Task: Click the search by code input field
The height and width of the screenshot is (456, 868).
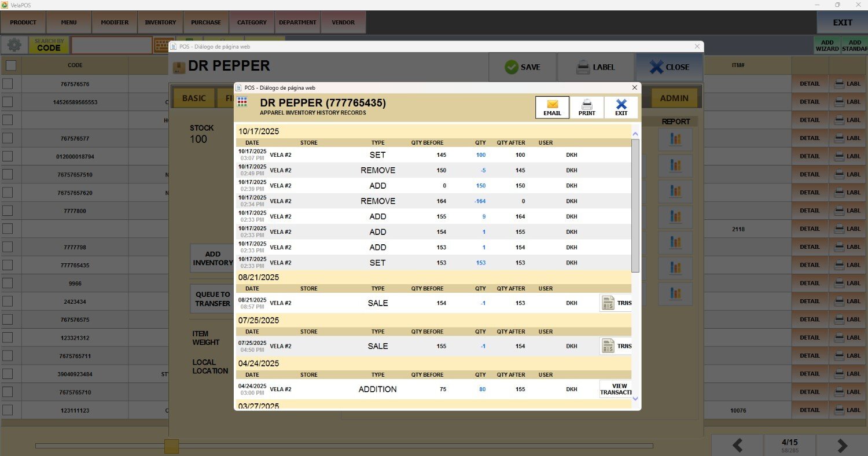Action: (111, 45)
